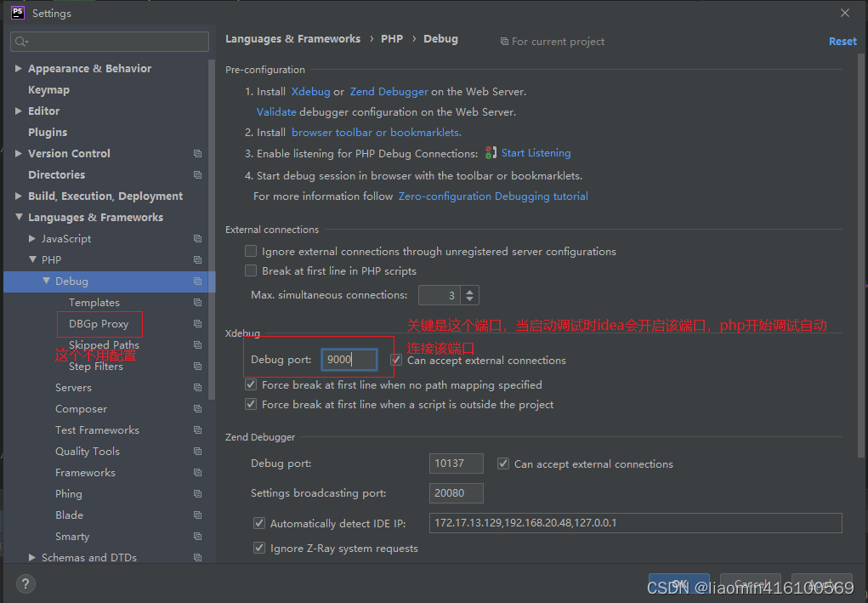Viewport: 868px width, 603px height.
Task: Click the project-level icon beside Directories
Action: point(197,174)
